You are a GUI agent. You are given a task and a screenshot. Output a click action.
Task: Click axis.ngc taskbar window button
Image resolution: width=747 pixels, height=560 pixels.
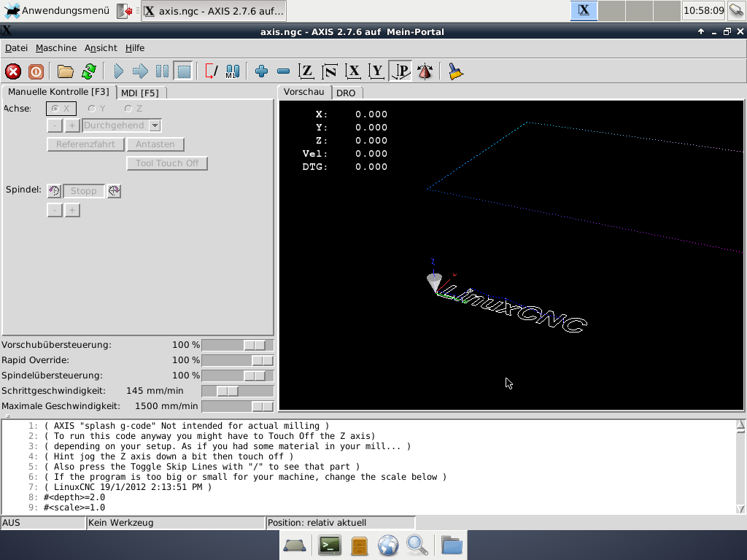tap(214, 11)
